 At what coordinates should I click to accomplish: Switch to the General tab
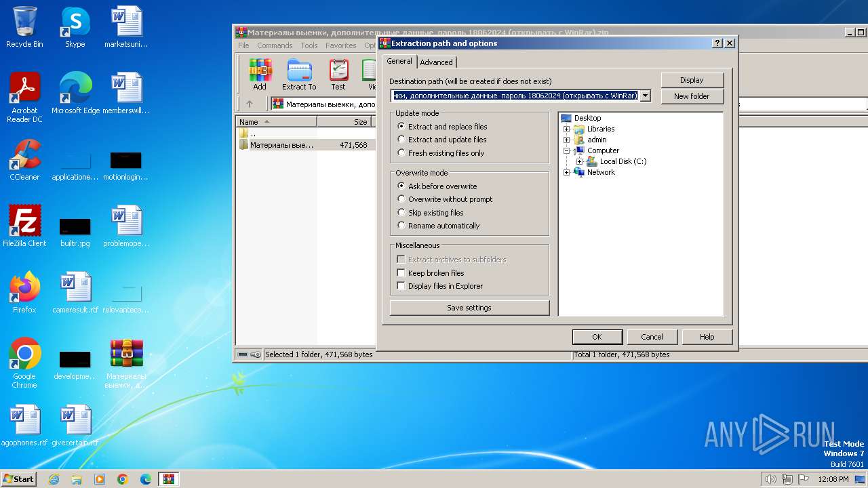pyautogui.click(x=399, y=61)
